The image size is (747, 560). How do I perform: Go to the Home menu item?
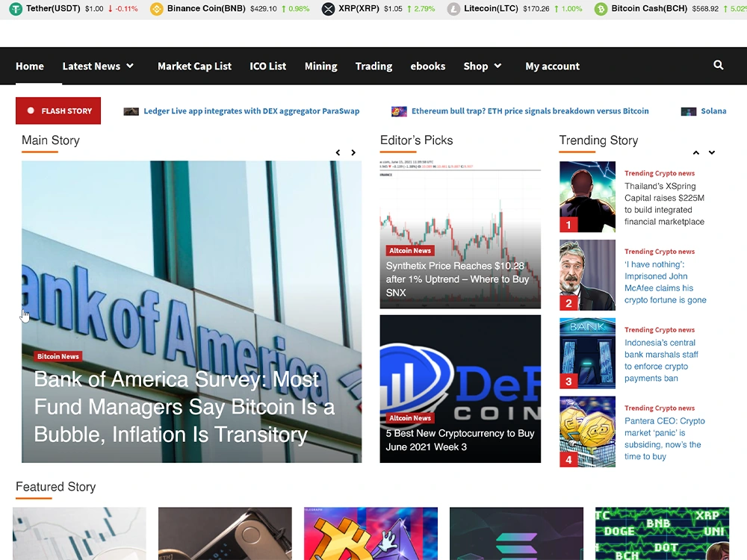tap(30, 66)
